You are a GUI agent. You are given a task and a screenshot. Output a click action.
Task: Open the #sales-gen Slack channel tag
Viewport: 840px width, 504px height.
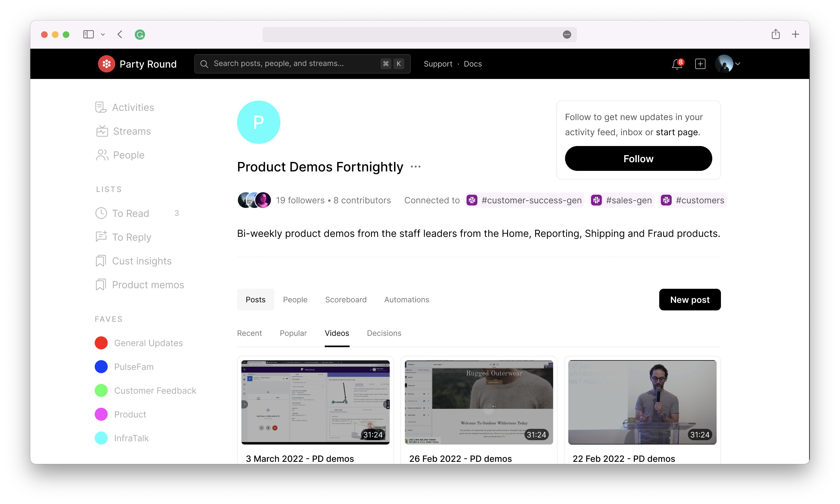click(622, 200)
